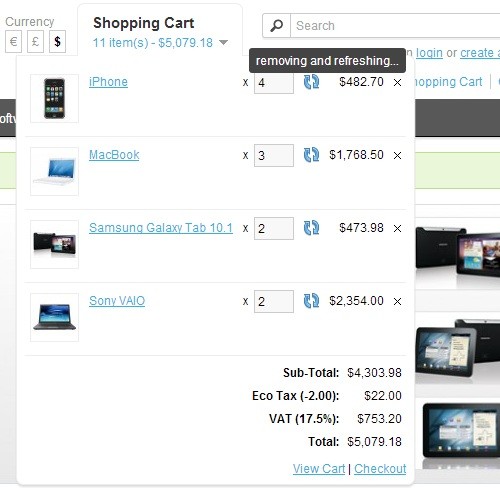The image size is (500, 500).
Task: Collapse the Shopping Cart dropdown arrow
Action: click(x=223, y=43)
